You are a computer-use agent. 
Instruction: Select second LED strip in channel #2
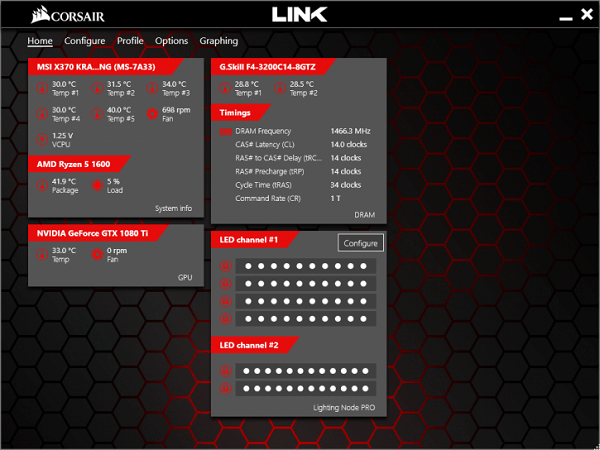click(x=305, y=389)
